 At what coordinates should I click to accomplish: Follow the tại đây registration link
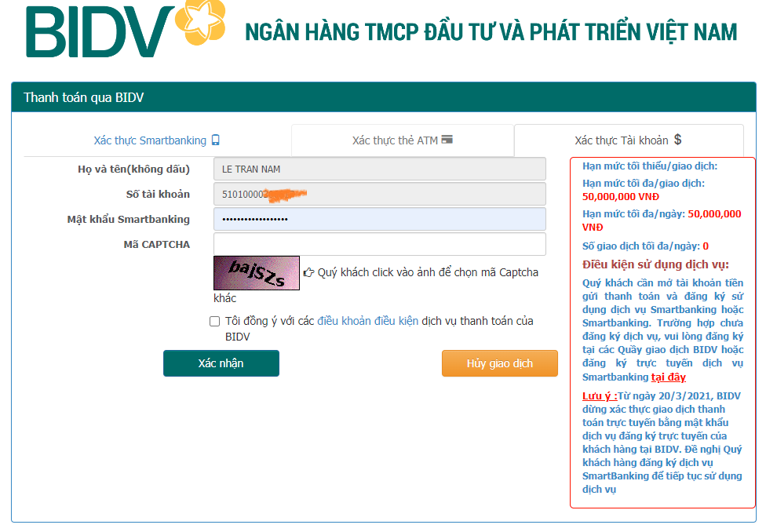tap(669, 377)
